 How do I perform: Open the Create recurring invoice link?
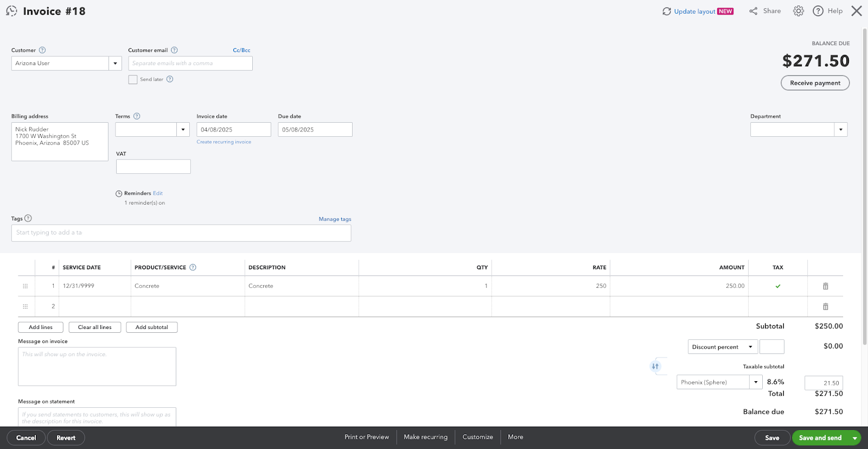click(224, 142)
